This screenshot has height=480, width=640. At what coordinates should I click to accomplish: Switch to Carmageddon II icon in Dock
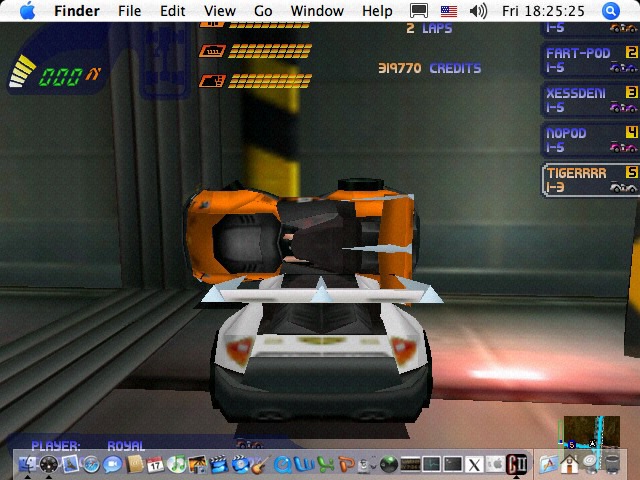(517, 464)
